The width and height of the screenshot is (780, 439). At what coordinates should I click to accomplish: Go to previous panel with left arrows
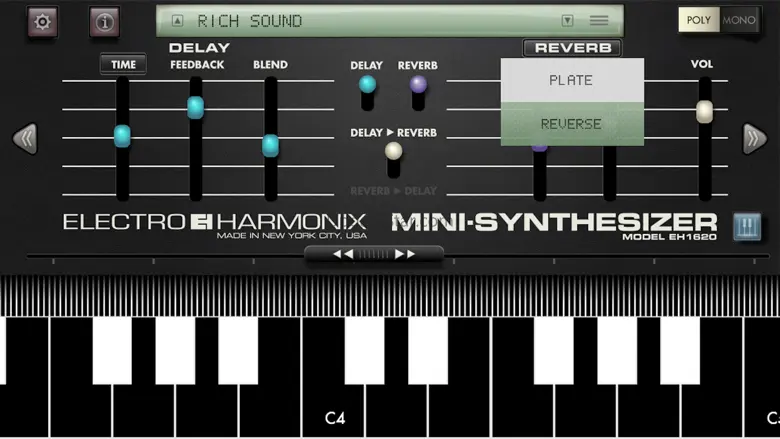click(25, 139)
